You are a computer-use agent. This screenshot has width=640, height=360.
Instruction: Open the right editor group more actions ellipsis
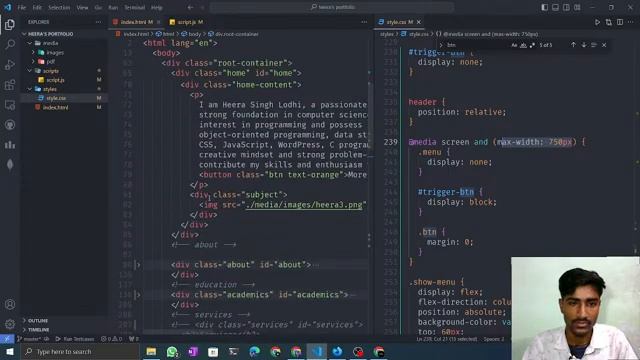pyautogui.click(x=631, y=22)
